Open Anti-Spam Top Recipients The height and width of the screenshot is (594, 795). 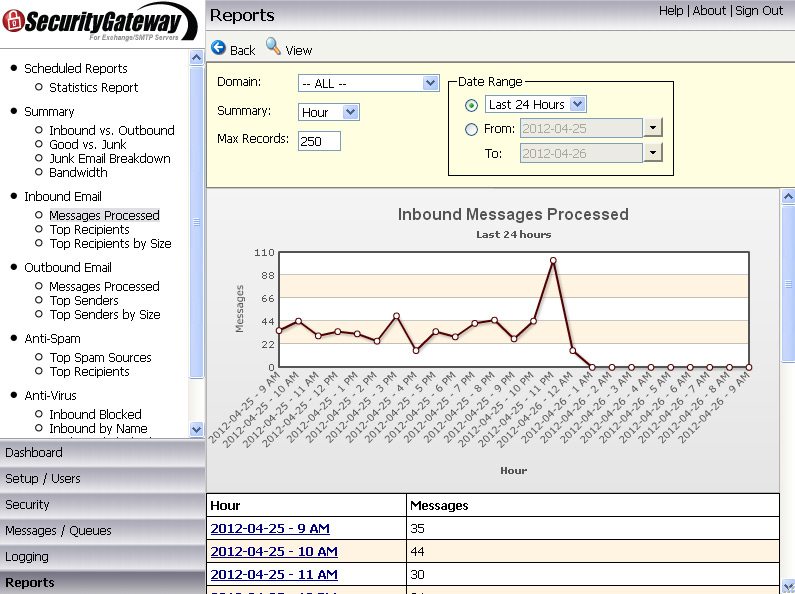coord(89,372)
